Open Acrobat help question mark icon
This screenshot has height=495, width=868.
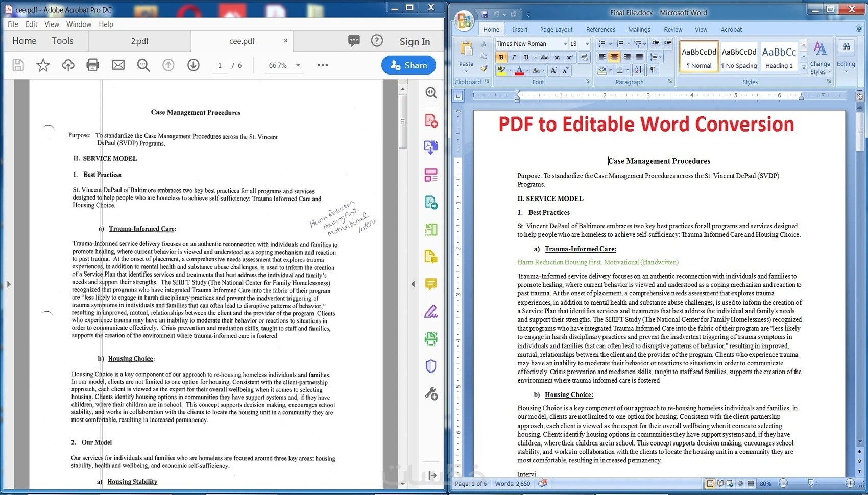[x=377, y=41]
